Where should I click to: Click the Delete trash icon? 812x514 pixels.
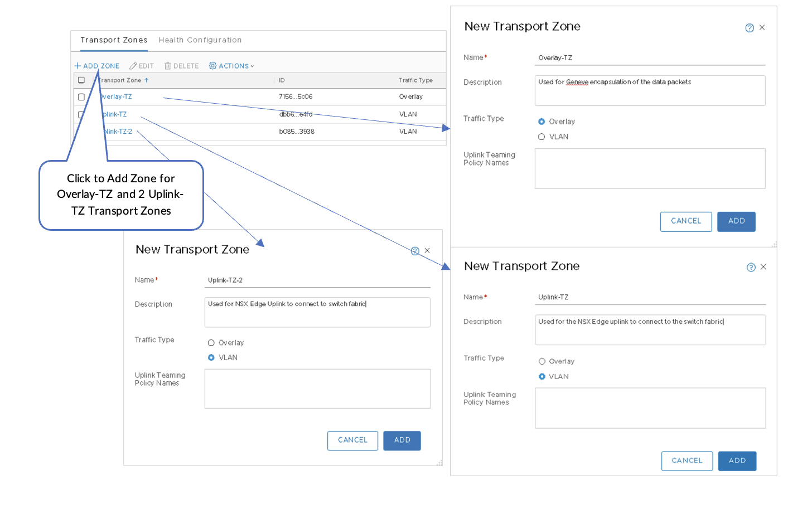(x=167, y=66)
